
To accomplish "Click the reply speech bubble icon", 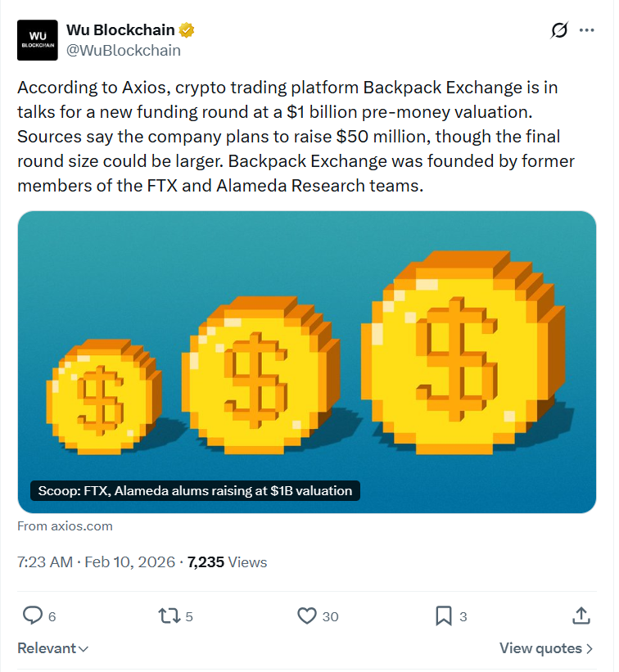I will click(x=32, y=616).
